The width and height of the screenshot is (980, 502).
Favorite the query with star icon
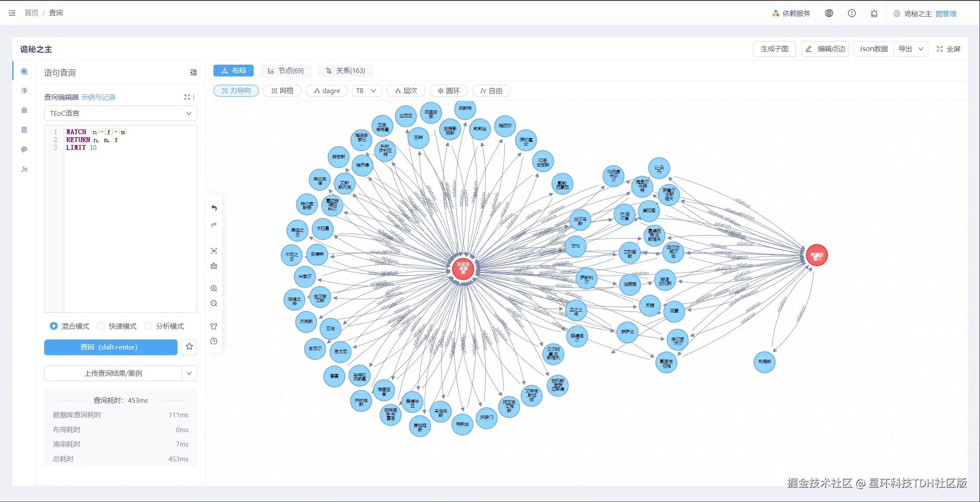point(189,347)
